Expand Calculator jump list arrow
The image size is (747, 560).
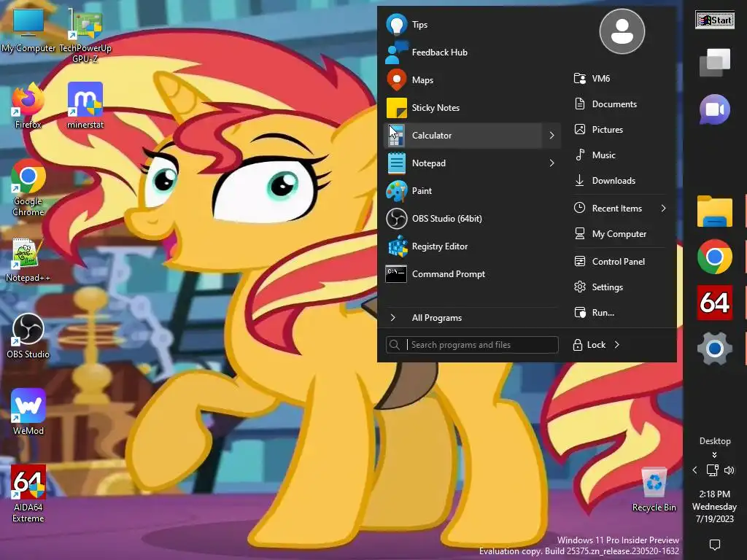551,135
